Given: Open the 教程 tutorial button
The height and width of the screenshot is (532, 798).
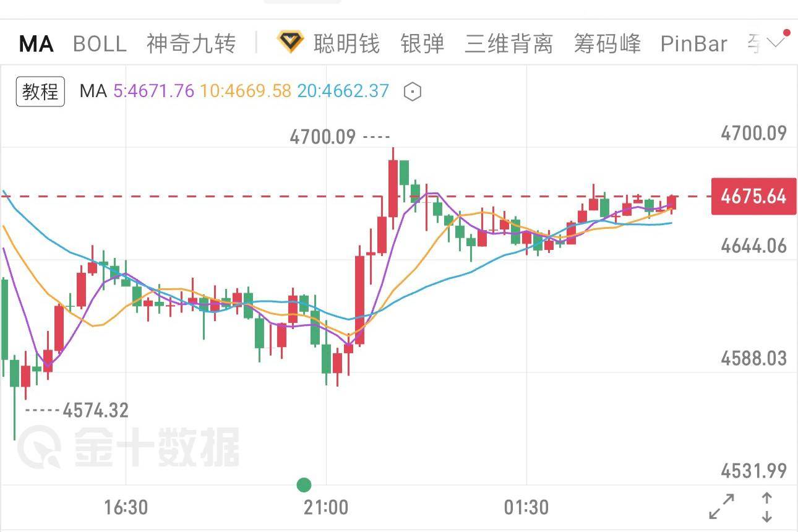Looking at the screenshot, I should point(40,92).
